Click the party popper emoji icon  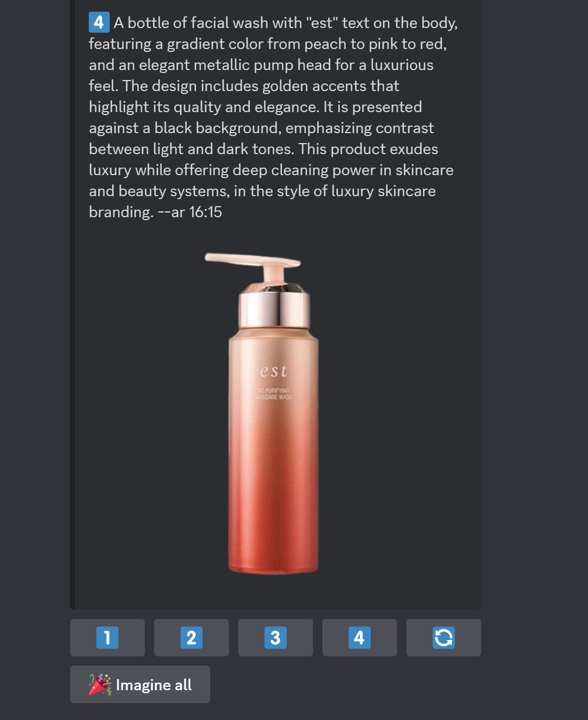100,684
